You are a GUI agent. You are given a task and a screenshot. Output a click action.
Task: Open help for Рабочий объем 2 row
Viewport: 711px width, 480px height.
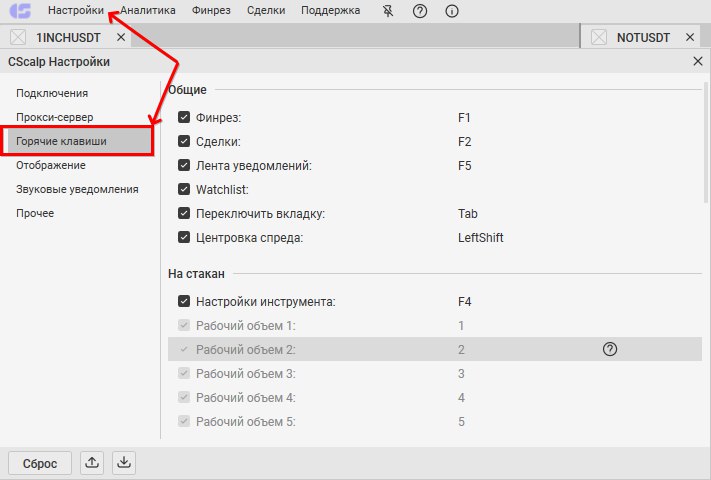point(610,349)
